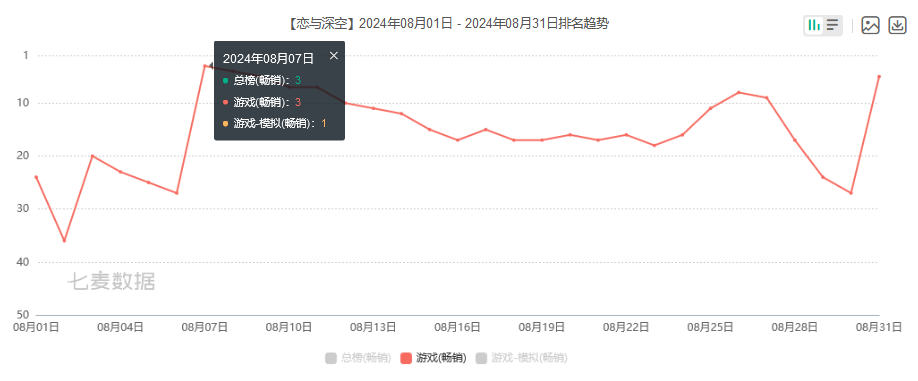Click the 七麦数据 watermark

pos(111,282)
